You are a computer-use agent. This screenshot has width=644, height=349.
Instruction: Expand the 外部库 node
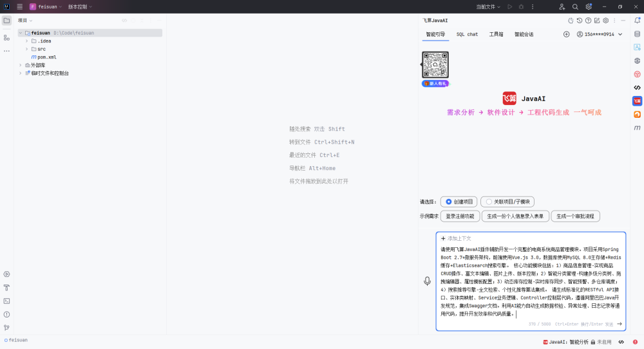tap(21, 65)
